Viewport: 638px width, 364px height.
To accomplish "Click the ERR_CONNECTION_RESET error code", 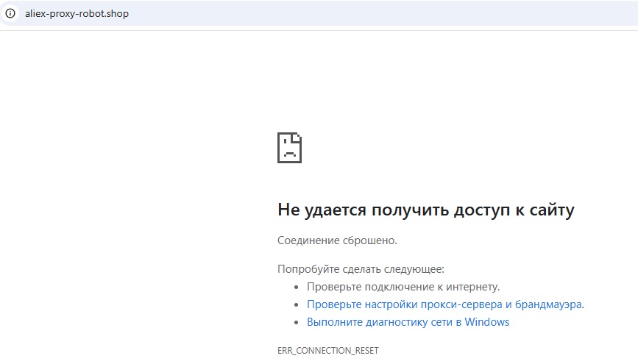I will (x=328, y=351).
